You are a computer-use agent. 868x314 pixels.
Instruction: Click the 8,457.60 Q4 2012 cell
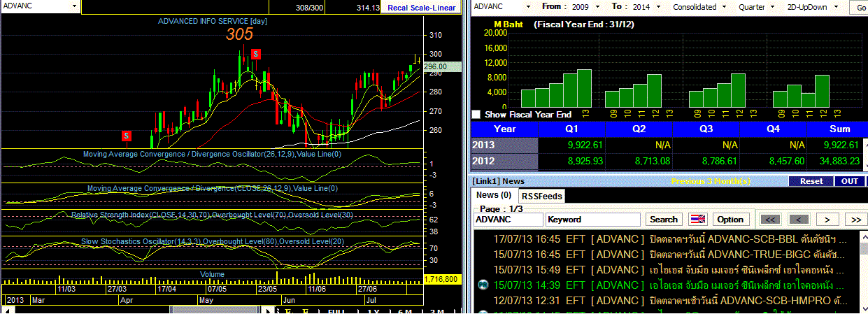point(773,161)
